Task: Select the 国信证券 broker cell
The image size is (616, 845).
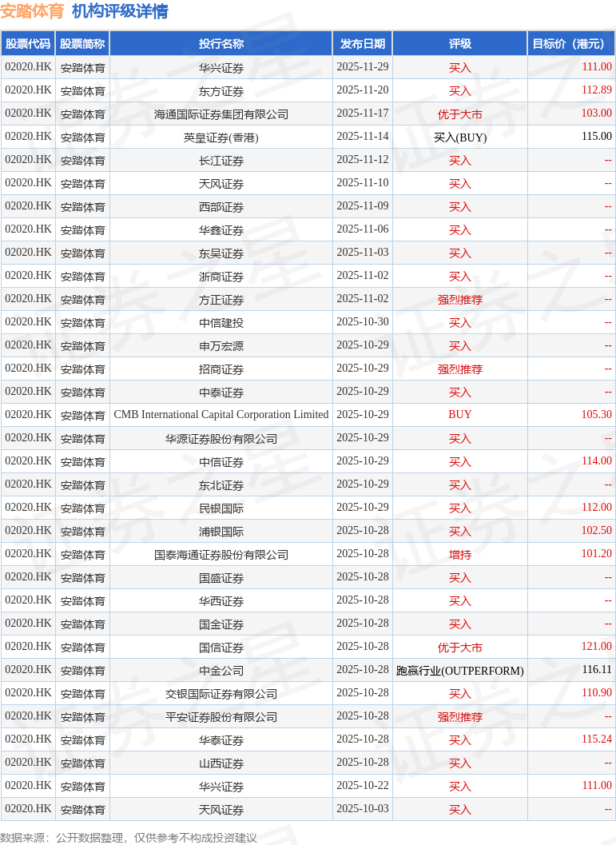Action: (x=221, y=648)
